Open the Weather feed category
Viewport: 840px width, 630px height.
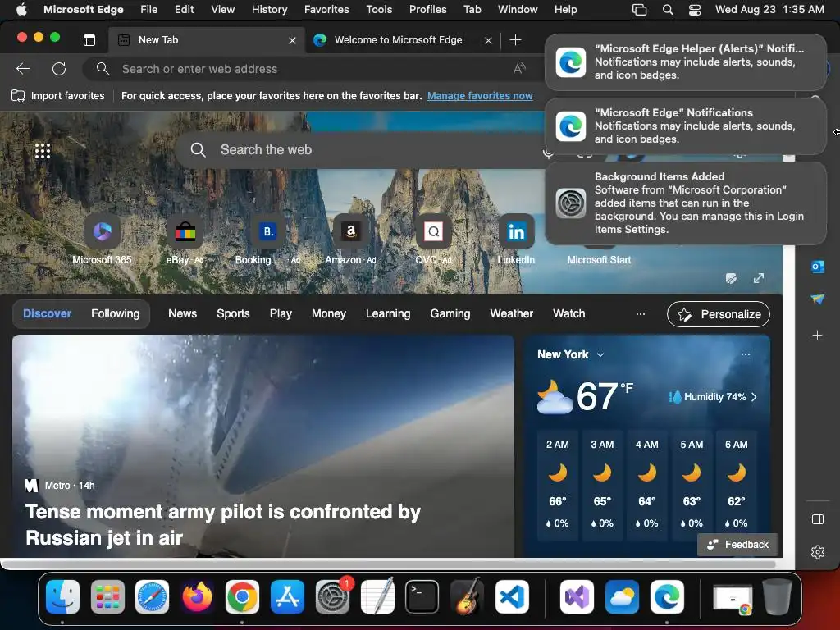click(x=512, y=314)
